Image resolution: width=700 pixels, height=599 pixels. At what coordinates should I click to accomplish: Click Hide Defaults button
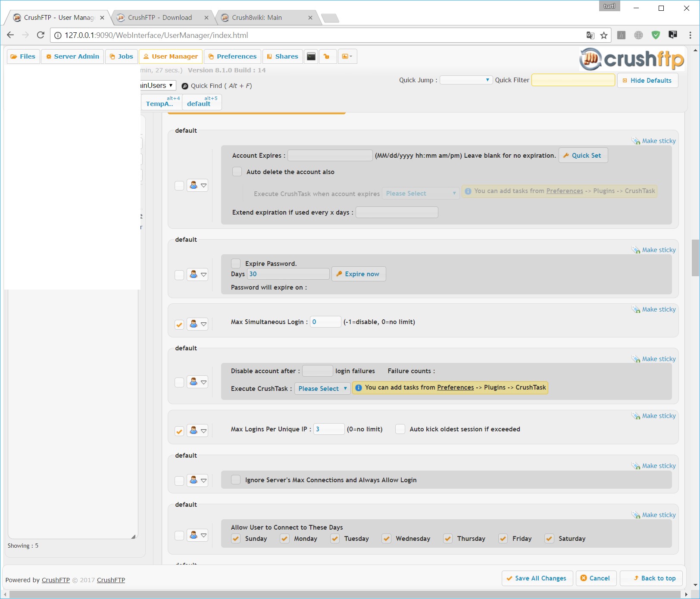click(648, 81)
